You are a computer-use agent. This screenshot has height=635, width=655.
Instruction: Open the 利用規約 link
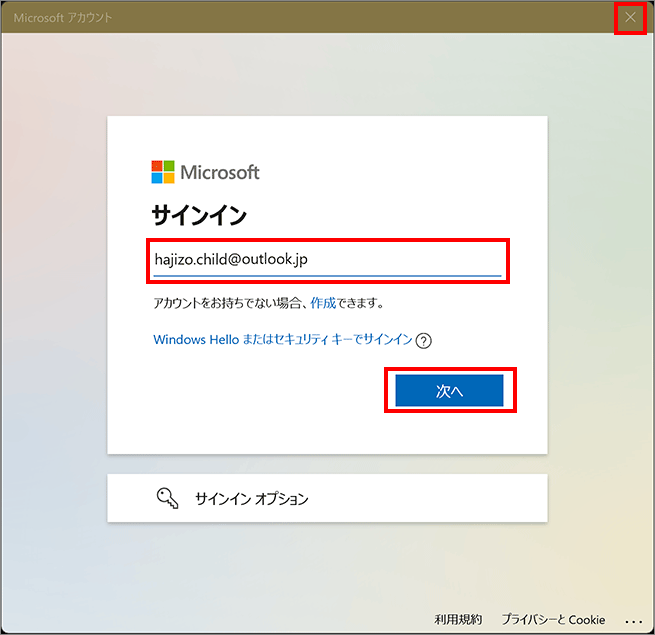pos(458,619)
